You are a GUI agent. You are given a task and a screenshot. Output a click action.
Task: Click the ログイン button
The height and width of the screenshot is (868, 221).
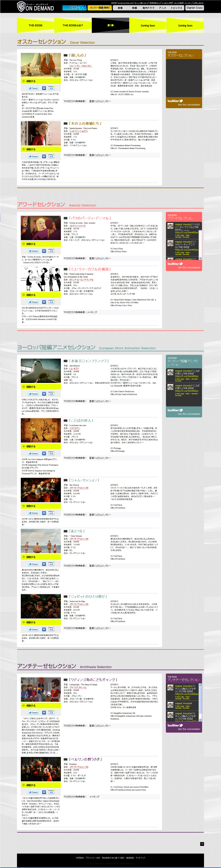pos(74,8)
